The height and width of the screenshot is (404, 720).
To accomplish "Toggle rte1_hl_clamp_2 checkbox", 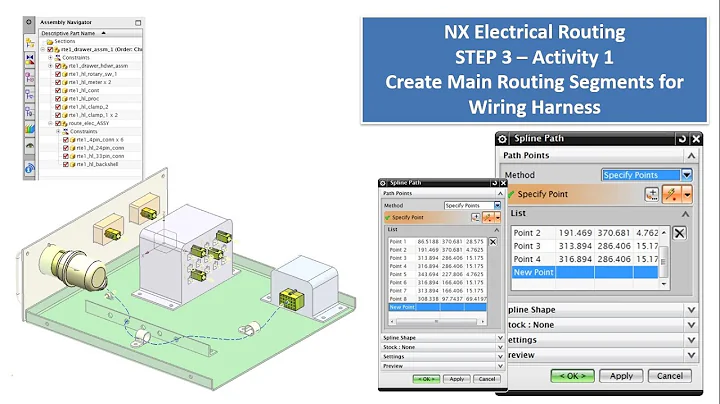I will (x=58, y=107).
